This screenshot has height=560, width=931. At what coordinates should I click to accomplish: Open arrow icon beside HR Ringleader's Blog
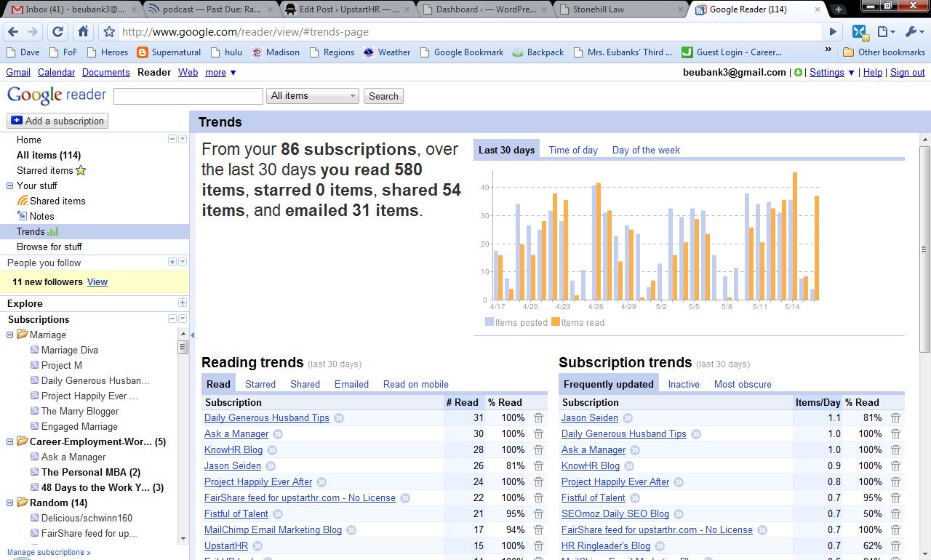point(660,546)
